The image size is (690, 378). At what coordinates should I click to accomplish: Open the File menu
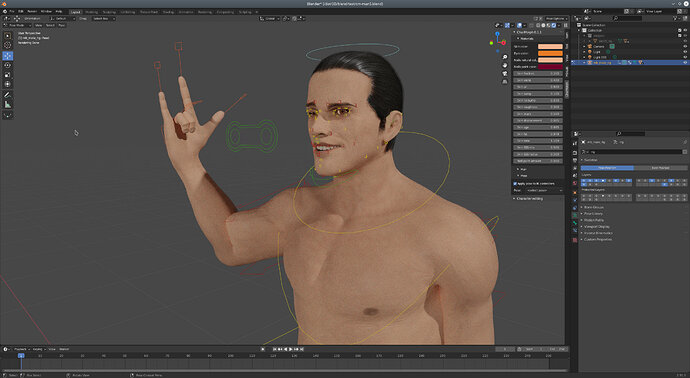click(12, 11)
